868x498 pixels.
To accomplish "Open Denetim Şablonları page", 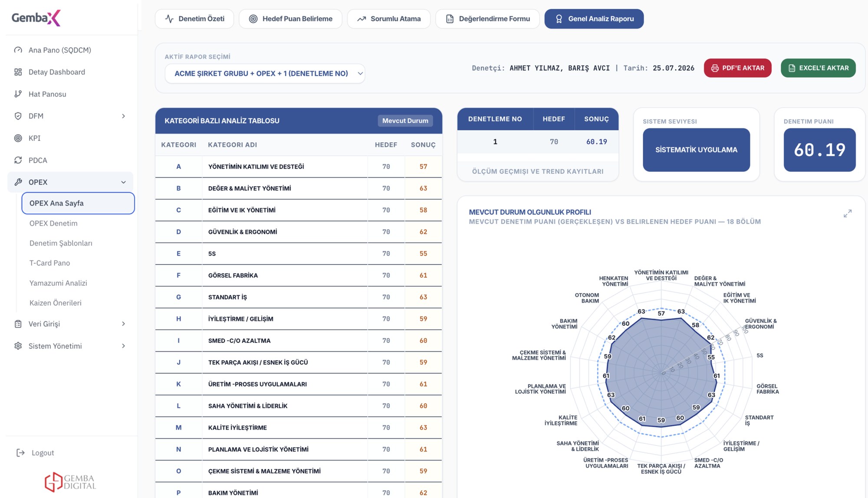I will (x=61, y=243).
